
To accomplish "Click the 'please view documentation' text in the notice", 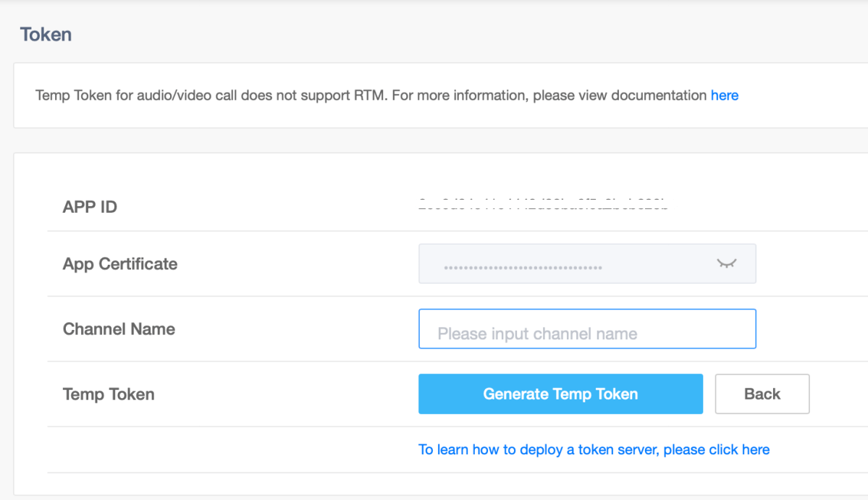I will pos(620,96).
